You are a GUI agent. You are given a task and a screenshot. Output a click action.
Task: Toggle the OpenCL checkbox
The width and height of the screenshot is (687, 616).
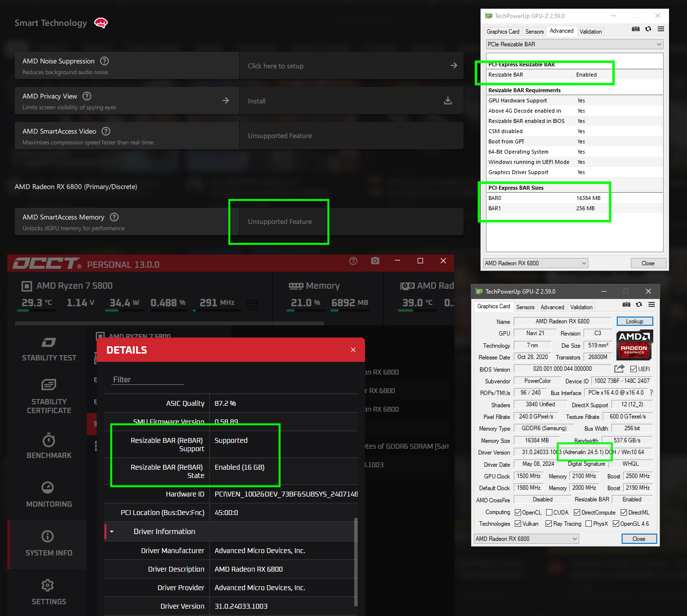[518, 513]
